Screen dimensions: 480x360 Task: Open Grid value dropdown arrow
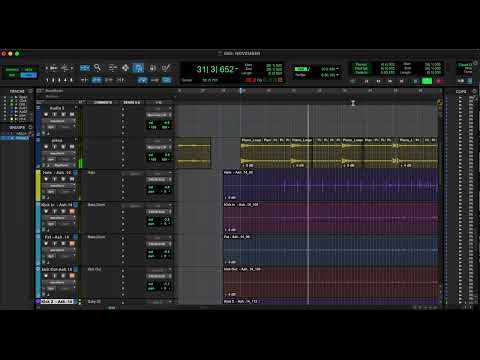click(338, 69)
